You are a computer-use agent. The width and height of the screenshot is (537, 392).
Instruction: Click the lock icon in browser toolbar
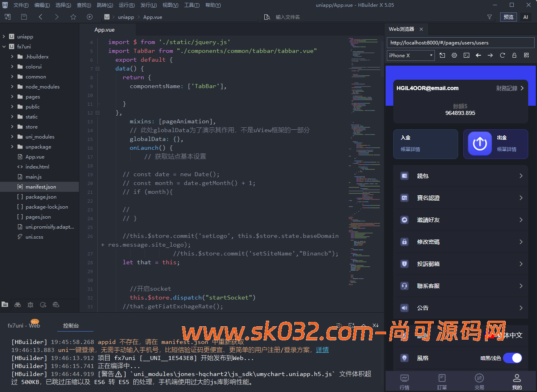coord(514,55)
